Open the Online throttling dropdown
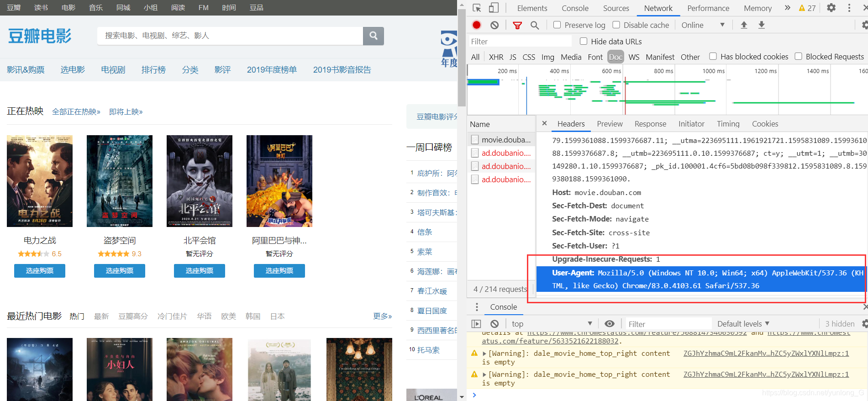 pyautogui.click(x=703, y=25)
